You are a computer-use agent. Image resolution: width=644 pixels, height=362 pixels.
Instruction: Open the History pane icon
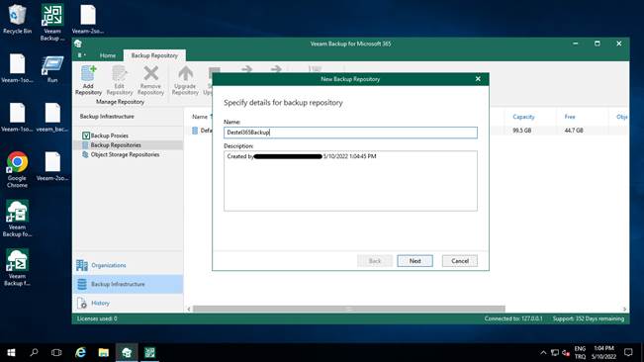82,303
